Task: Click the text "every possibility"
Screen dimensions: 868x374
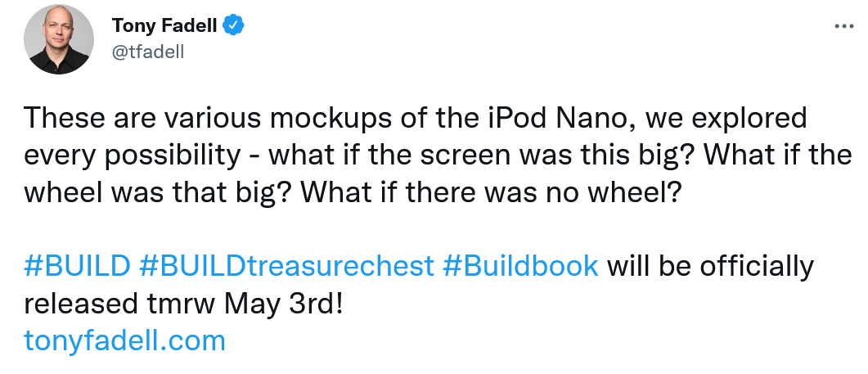Action: pyautogui.click(x=131, y=155)
